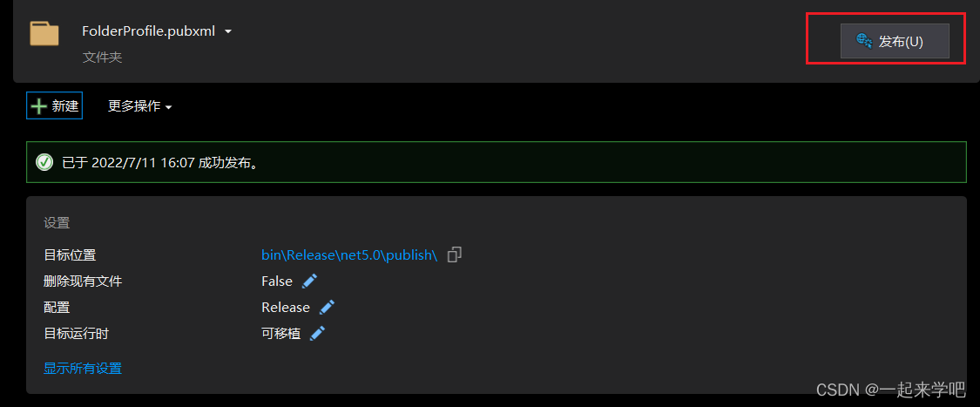Click the green plus icon for 新建
Screen dimensions: 980x407
[39, 106]
